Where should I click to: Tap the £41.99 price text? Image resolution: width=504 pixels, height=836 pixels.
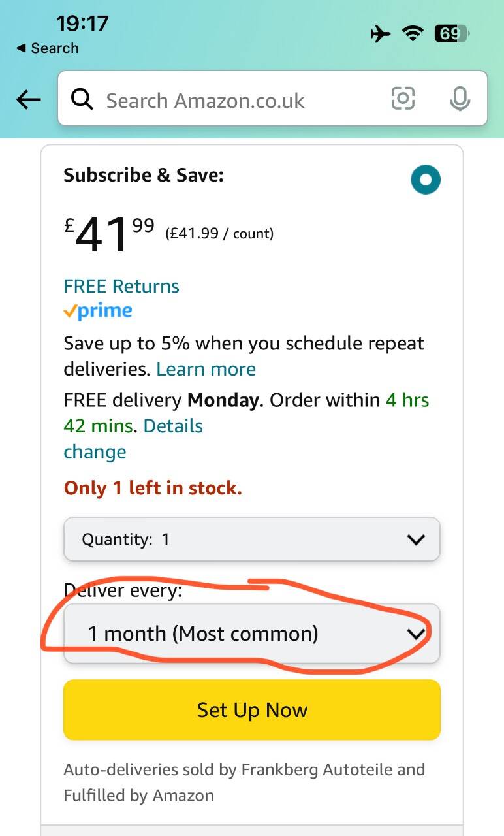coord(109,234)
